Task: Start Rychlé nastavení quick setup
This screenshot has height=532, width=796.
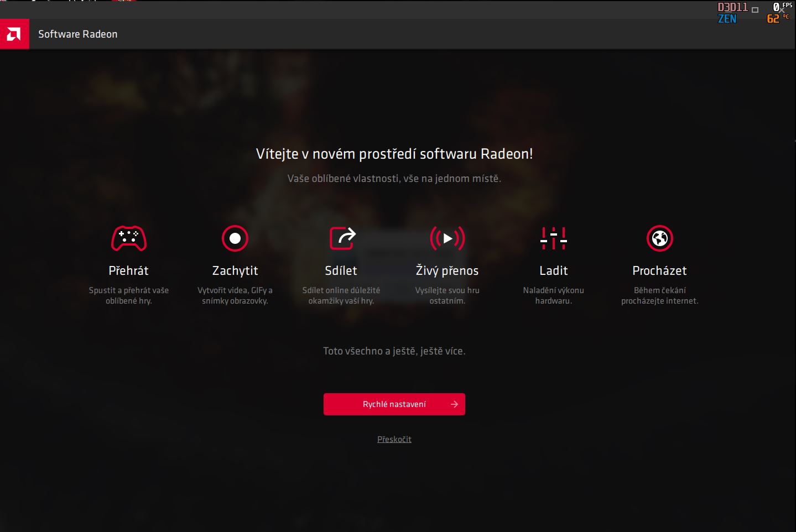Action: [394, 404]
